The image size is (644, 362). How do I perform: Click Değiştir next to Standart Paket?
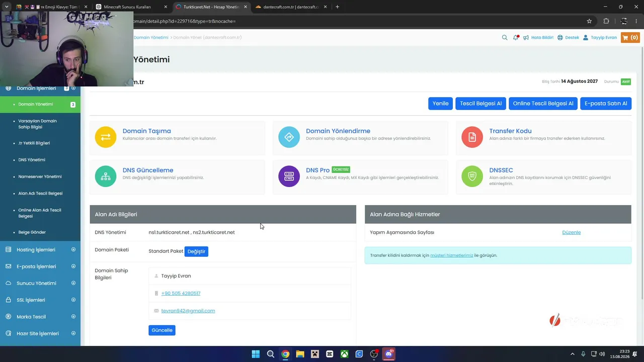tap(196, 251)
